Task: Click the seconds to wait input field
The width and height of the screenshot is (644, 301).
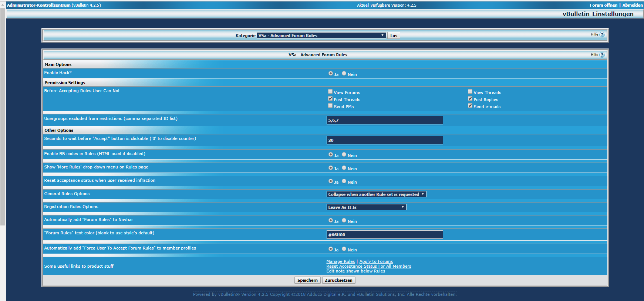Action: coord(385,140)
